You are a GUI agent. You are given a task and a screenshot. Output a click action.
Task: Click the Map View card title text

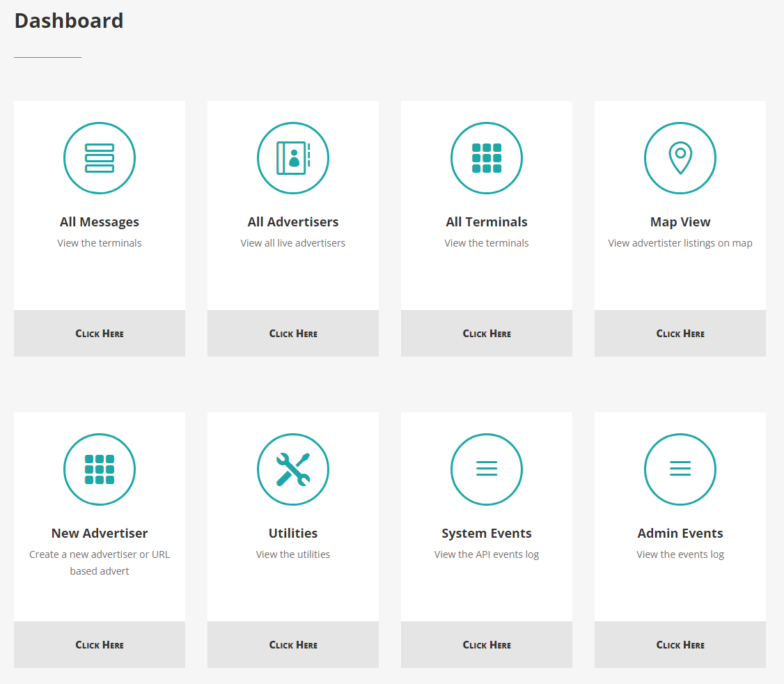click(x=680, y=222)
